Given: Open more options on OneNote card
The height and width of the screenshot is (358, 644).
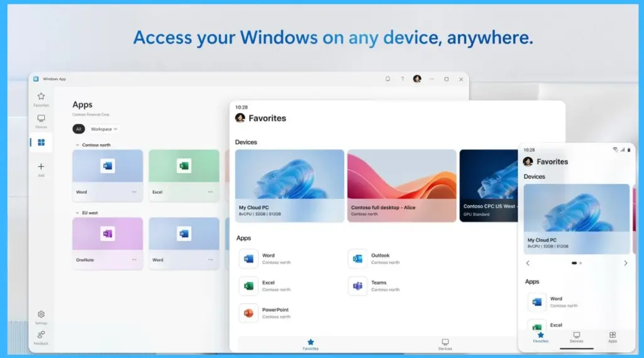Looking at the screenshot, I should click(135, 260).
